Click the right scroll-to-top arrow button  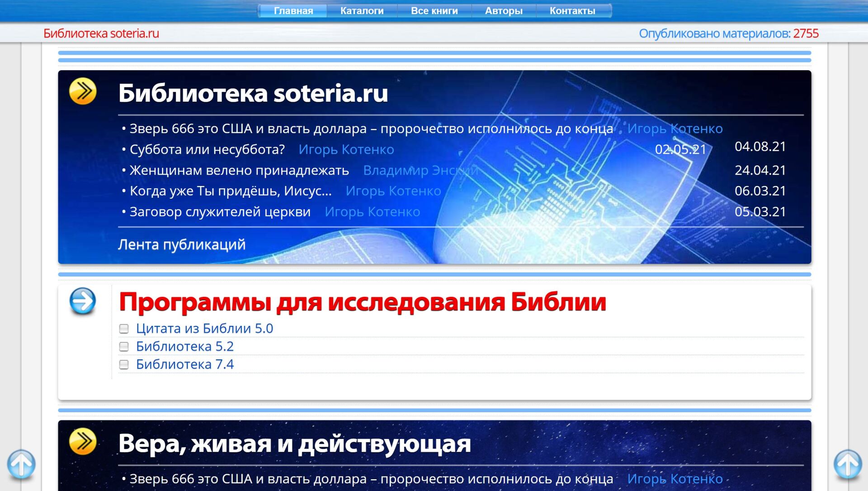click(x=848, y=464)
